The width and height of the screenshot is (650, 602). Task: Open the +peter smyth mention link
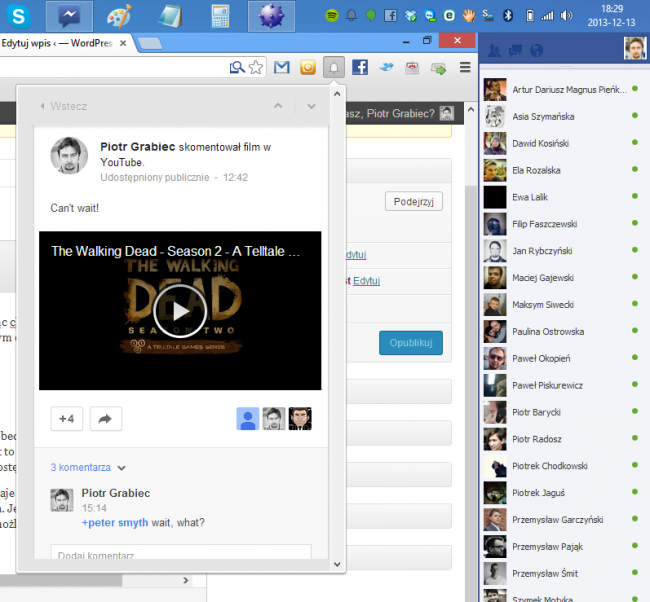[115, 522]
